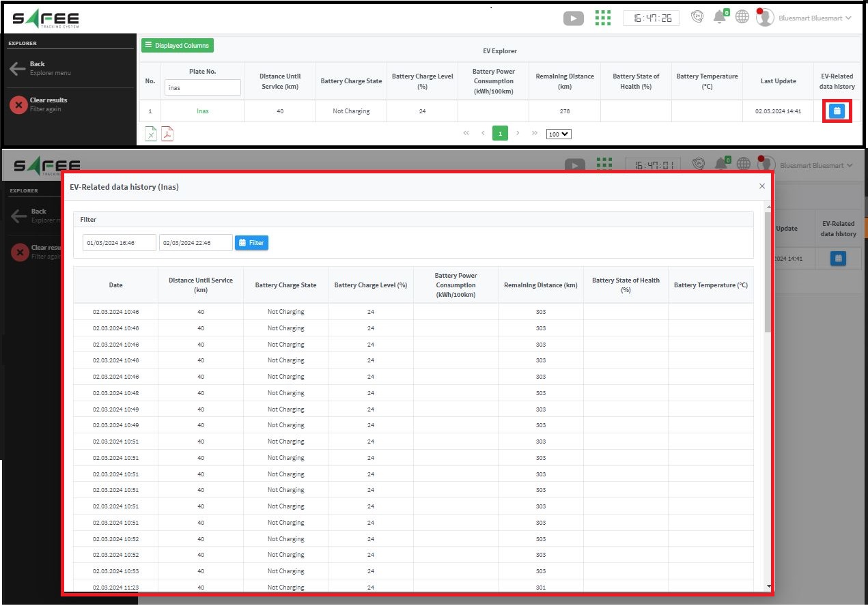Viewport: 868px width, 606px height.
Task: Focus the end date field 02/03/2024 22:46
Action: [196, 243]
